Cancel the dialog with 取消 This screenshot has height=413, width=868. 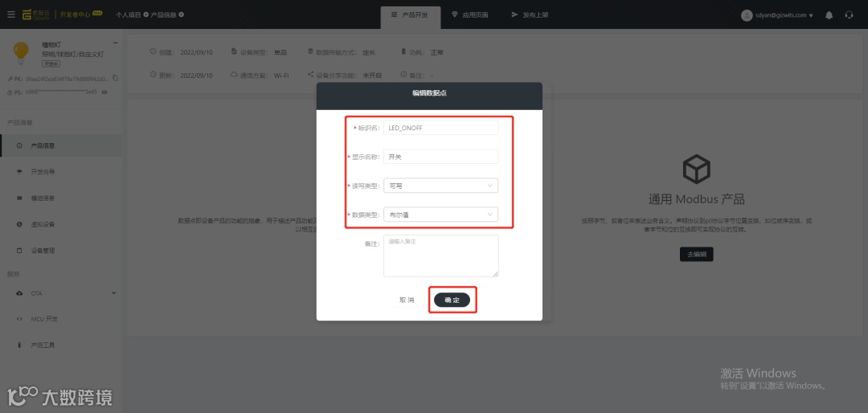point(407,300)
